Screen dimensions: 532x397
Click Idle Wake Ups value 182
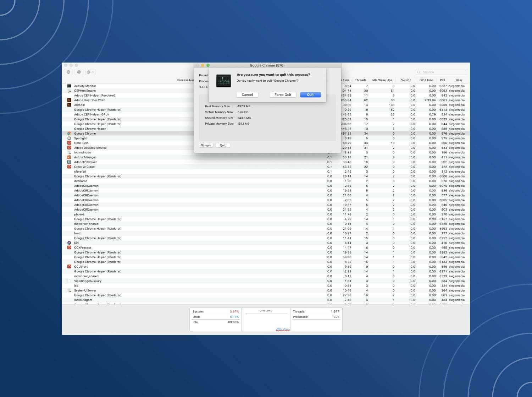pos(392,110)
